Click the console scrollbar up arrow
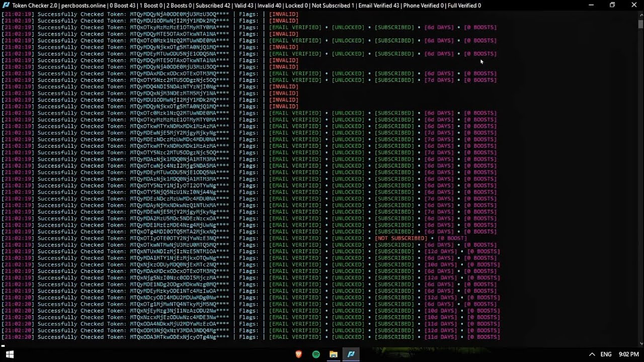This screenshot has height=362, width=644. pyautogui.click(x=640, y=14)
